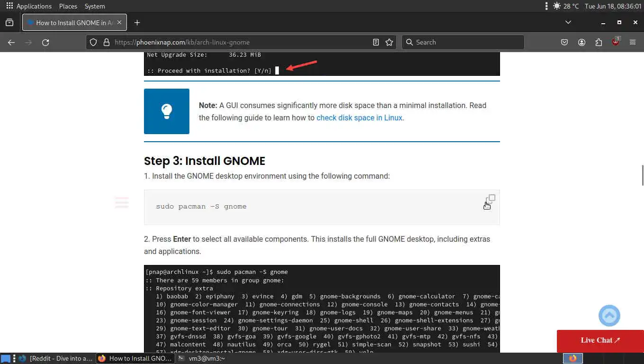The height and width of the screenshot is (364, 644).
Task: Expand the list all tabs dropdown
Action: [568, 22]
